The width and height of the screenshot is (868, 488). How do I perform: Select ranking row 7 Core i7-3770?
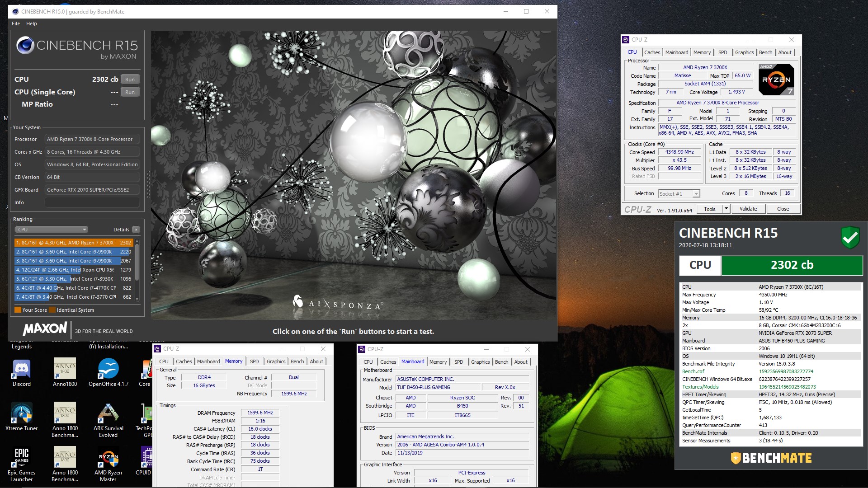click(x=74, y=297)
